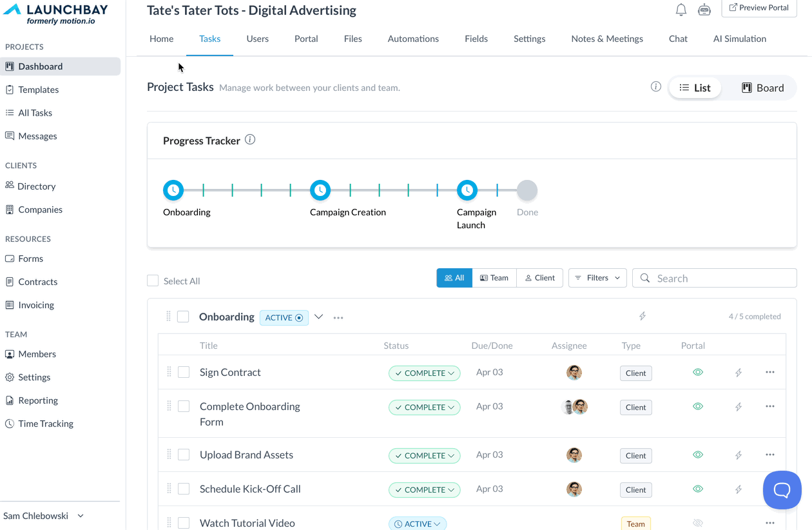Screen dimensions: 812x530
Task: Switch to the Users tab
Action: pos(257,39)
